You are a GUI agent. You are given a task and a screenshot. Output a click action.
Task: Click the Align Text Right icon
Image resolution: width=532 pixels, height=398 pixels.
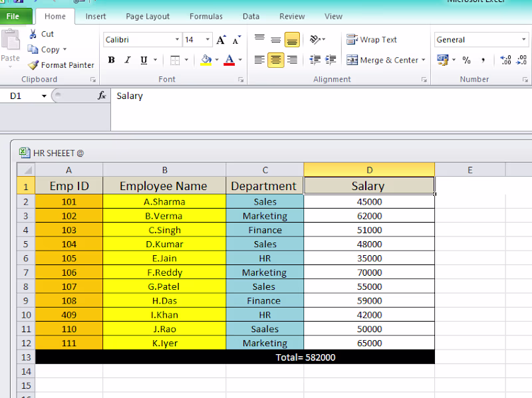(292, 60)
